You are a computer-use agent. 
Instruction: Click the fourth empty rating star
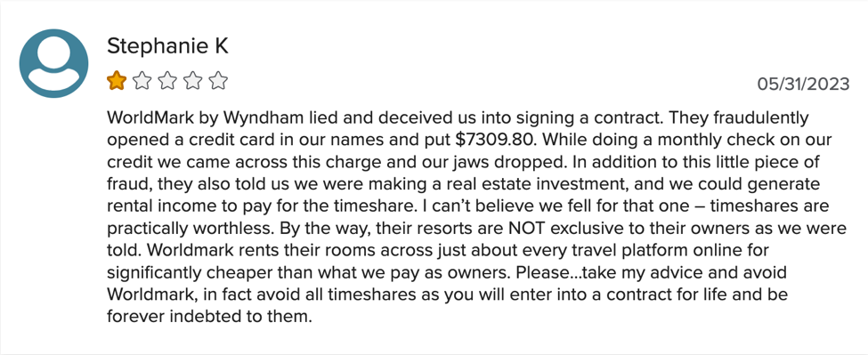tap(193, 81)
